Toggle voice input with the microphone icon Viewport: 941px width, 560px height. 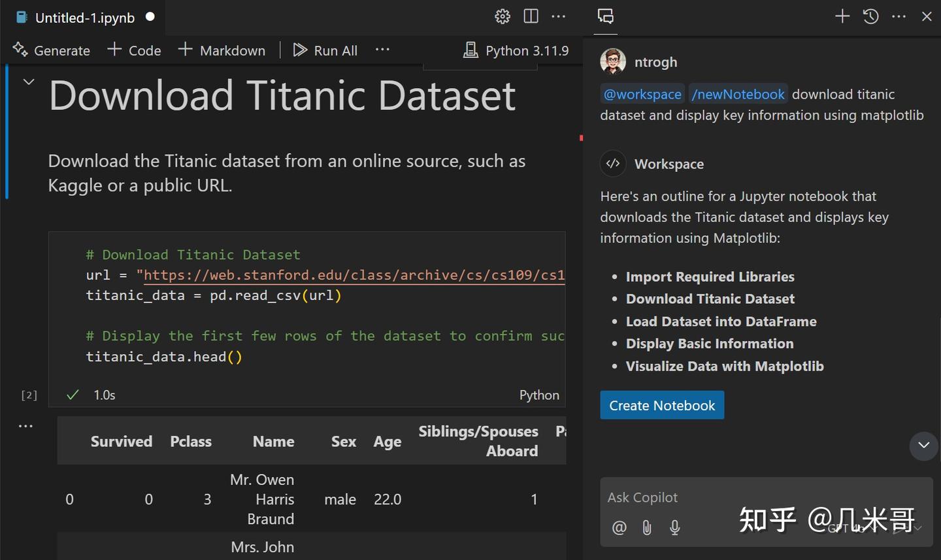675,527
